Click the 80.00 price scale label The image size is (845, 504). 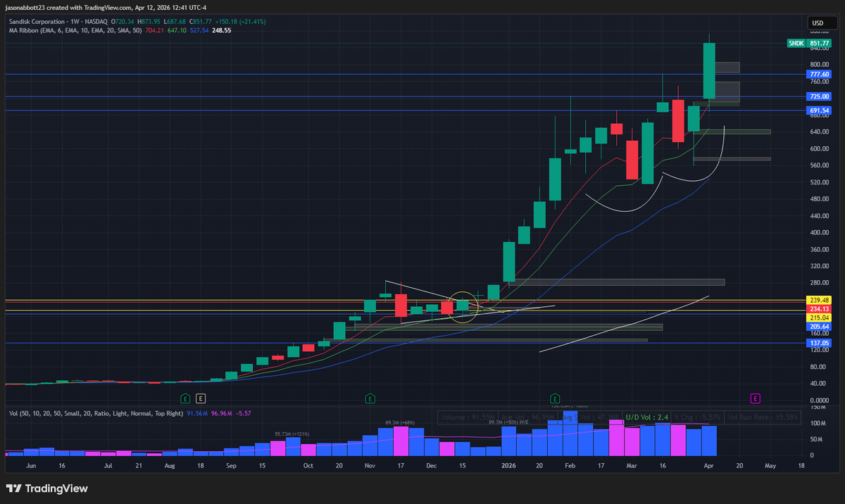click(x=818, y=367)
